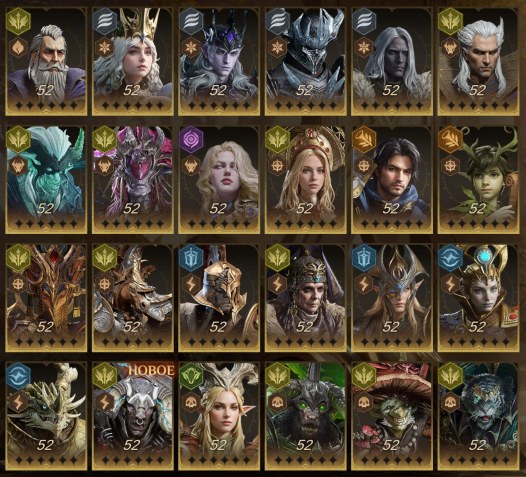Click the skull class icon on mushroom goblin card
Screen dimensions: 526x477
click(364, 402)
